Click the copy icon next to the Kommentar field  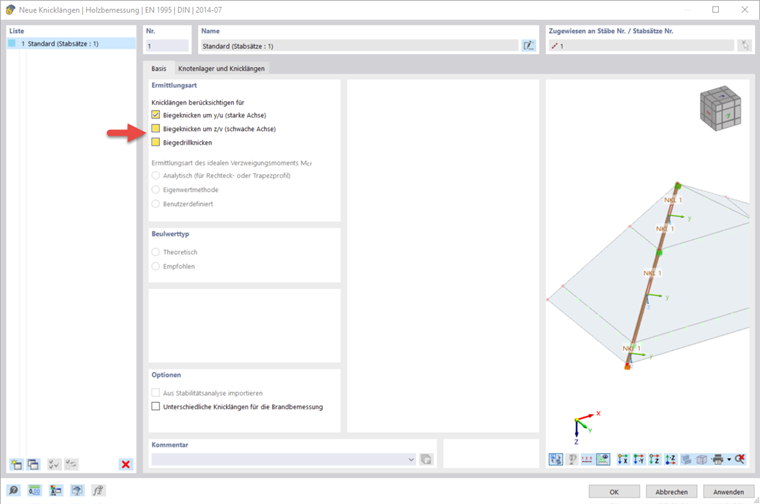click(426, 459)
